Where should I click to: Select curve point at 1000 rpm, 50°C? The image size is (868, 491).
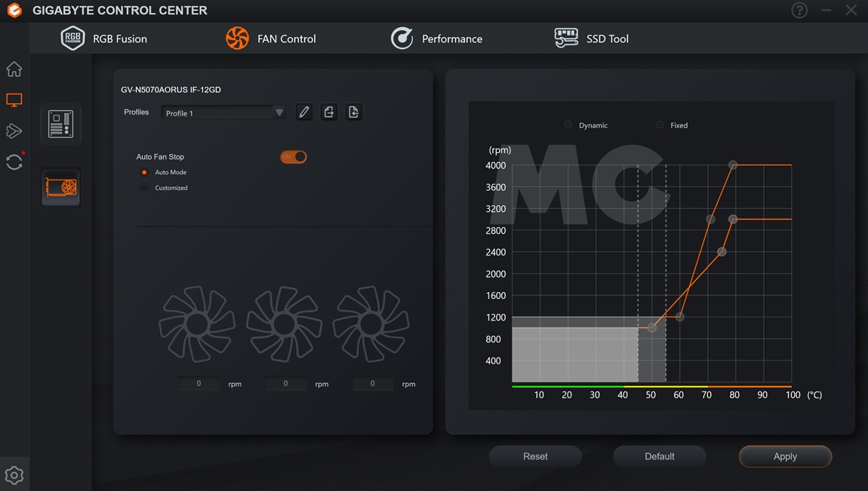[x=651, y=328]
